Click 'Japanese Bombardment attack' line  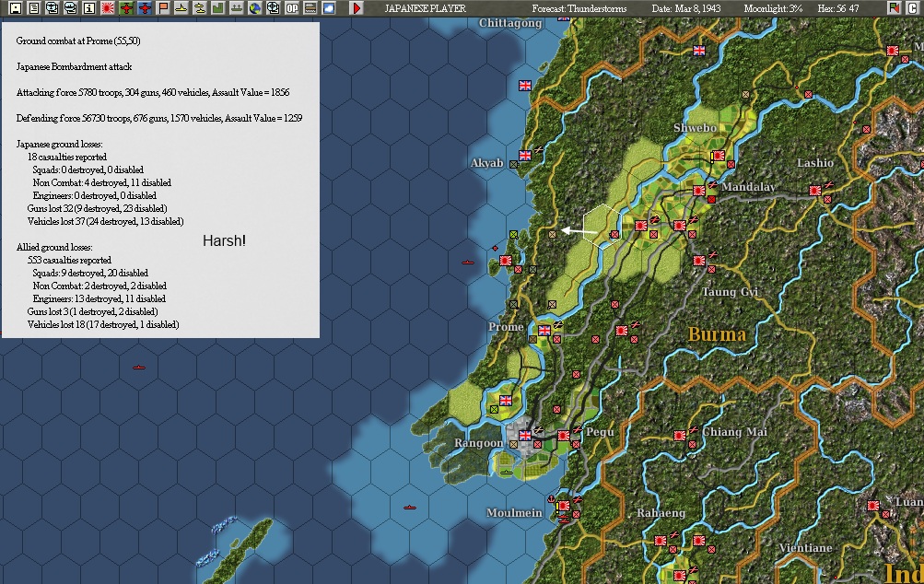click(x=75, y=66)
